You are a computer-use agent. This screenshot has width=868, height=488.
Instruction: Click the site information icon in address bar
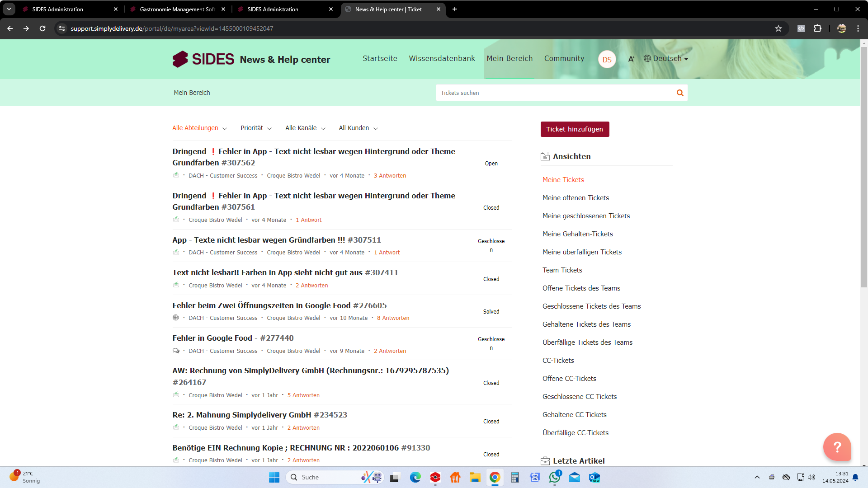(62, 28)
